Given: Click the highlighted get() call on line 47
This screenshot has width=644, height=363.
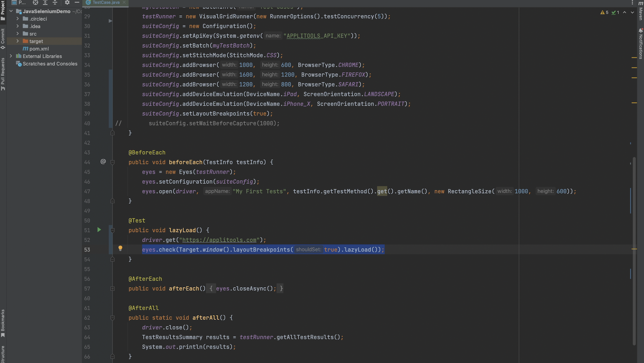Looking at the screenshot, I should (382, 191).
